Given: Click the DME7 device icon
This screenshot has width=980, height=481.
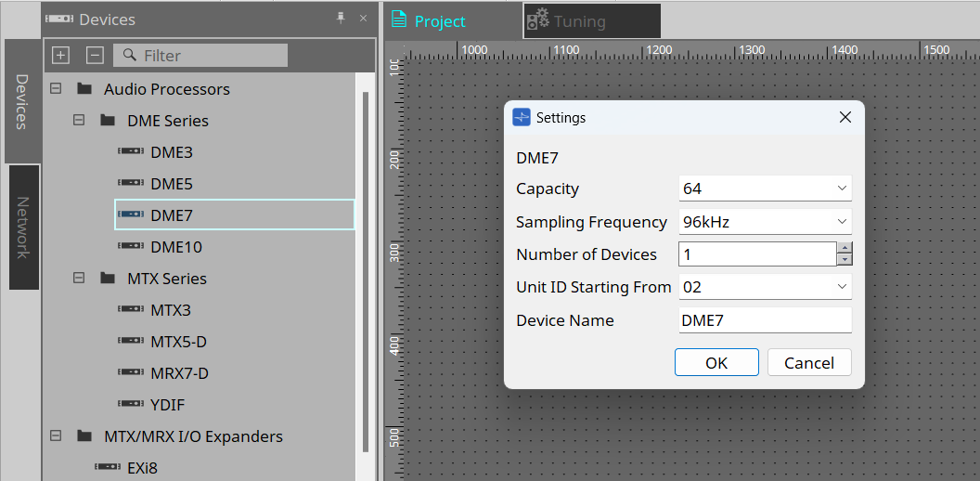Looking at the screenshot, I should 131,214.
